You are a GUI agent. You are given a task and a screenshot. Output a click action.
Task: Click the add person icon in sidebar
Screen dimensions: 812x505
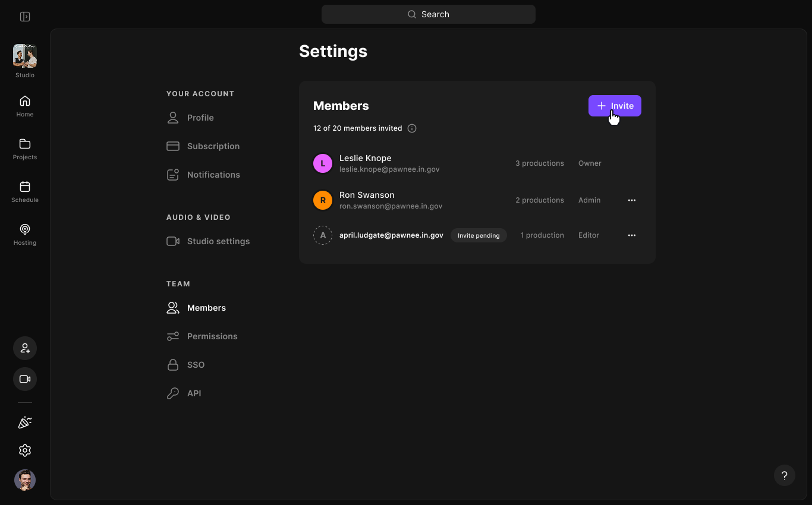tap(25, 348)
